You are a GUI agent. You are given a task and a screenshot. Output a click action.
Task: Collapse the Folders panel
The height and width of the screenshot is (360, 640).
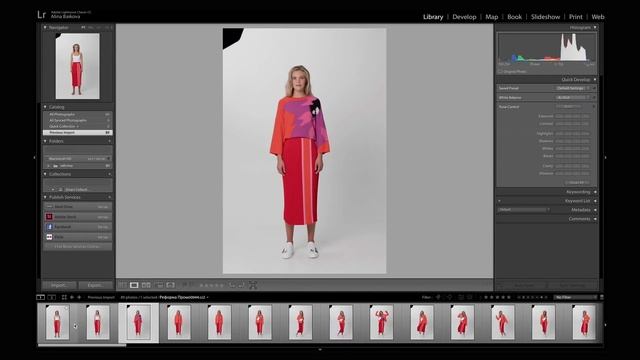[45, 141]
